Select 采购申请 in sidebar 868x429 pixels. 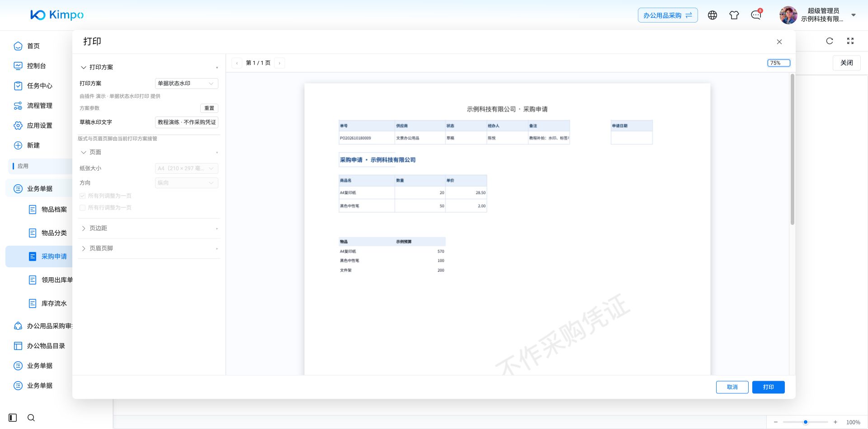pyautogui.click(x=39, y=256)
